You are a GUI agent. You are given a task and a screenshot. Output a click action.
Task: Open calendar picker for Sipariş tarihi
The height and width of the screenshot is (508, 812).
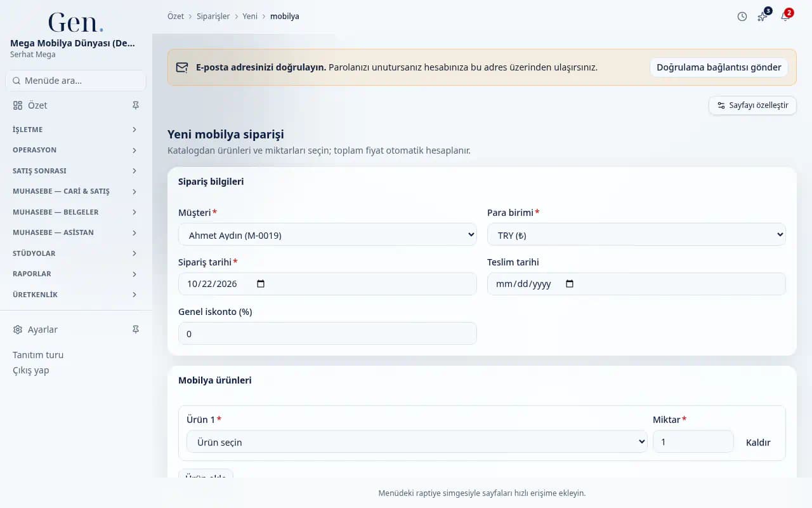pyautogui.click(x=261, y=284)
